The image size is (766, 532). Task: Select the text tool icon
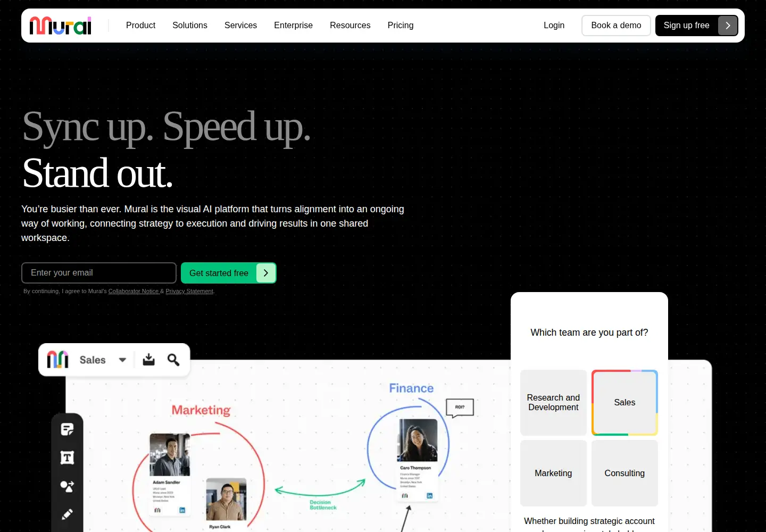(x=67, y=458)
